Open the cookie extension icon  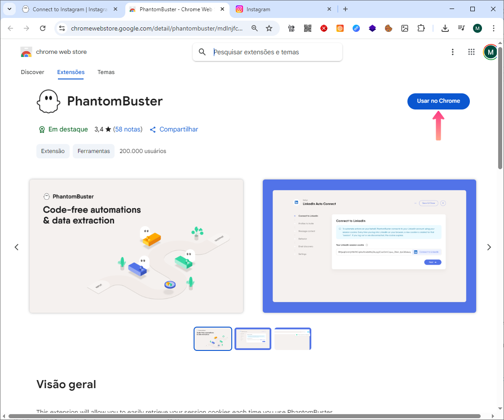(388, 28)
